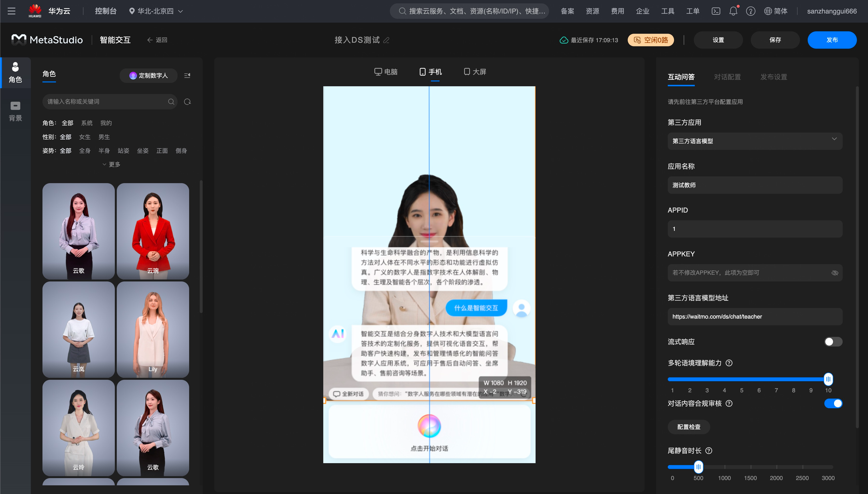This screenshot has width=868, height=494.
Task: Switch preview to 电脑 tab
Action: [386, 72]
